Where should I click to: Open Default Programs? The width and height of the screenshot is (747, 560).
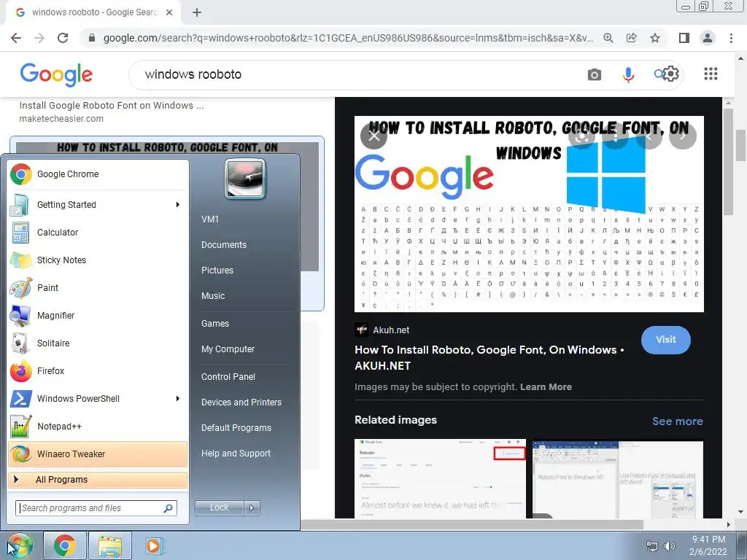[x=236, y=427]
